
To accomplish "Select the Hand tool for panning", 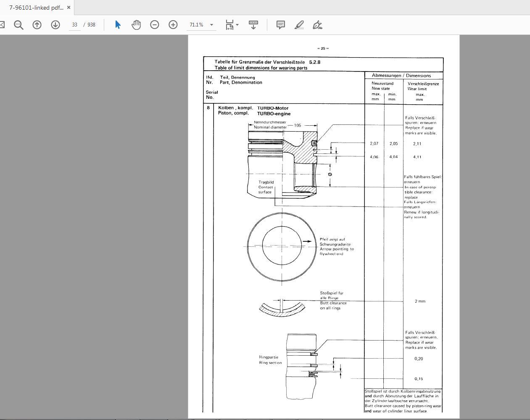I will [136, 24].
